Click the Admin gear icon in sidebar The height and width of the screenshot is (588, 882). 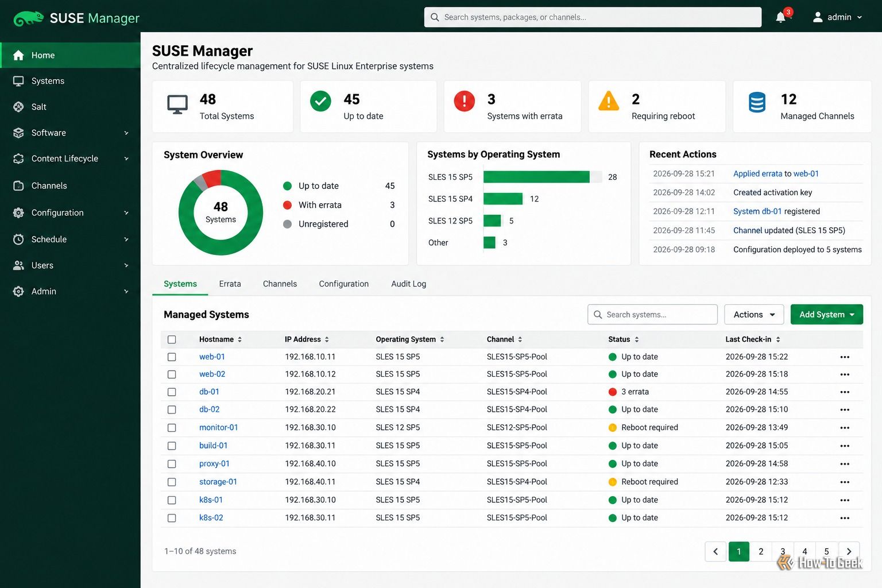(18, 291)
